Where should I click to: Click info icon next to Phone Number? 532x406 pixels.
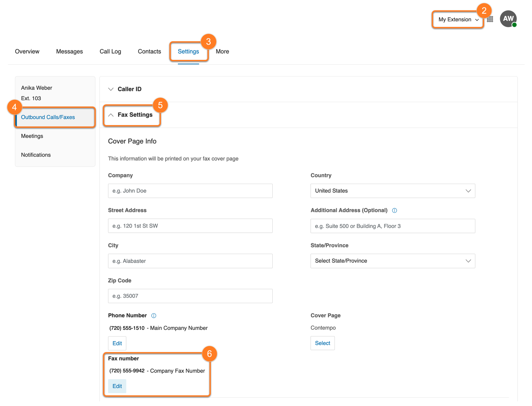coord(154,315)
